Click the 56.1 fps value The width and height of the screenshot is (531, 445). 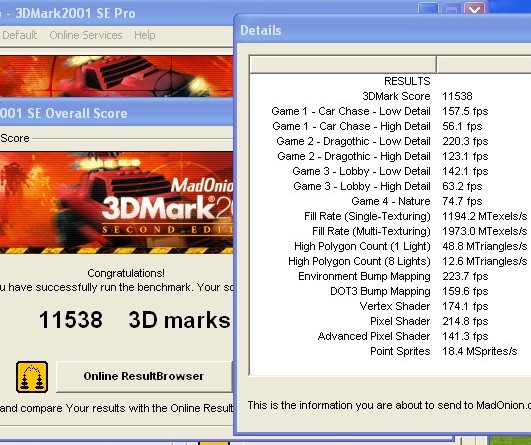[462, 126]
